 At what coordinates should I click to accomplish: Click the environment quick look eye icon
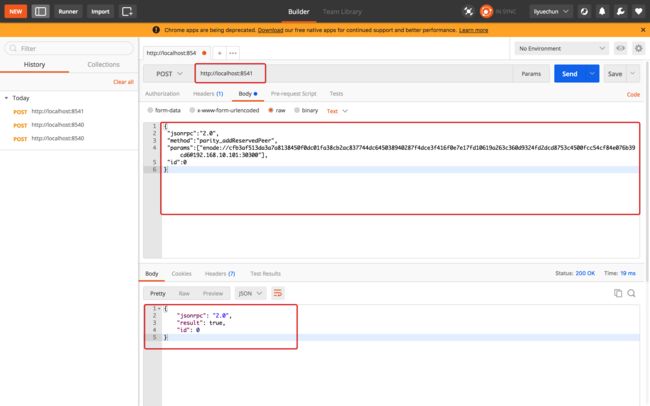click(x=620, y=49)
